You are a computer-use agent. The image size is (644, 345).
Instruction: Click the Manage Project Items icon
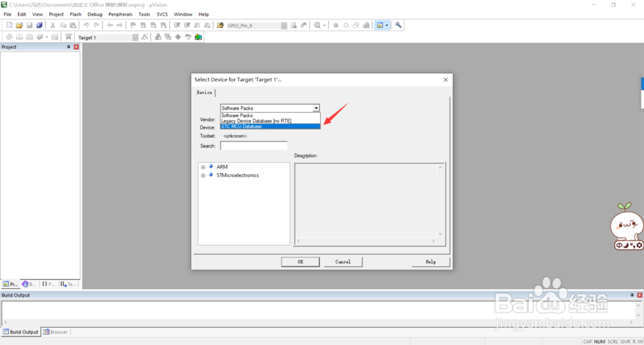pyautogui.click(x=158, y=37)
